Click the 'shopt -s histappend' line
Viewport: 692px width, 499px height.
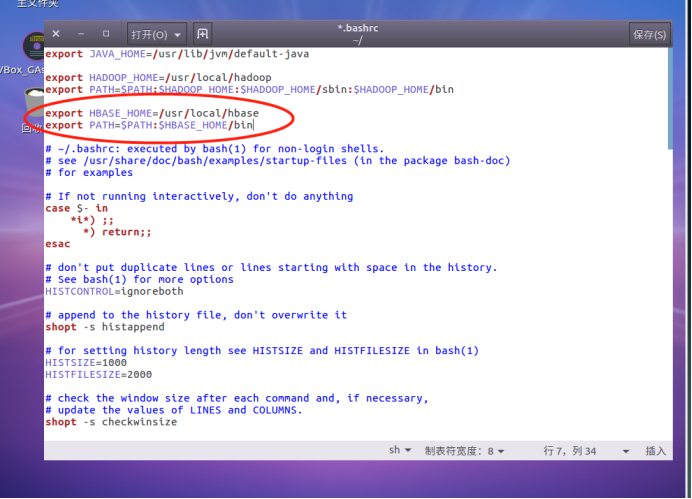coord(105,327)
